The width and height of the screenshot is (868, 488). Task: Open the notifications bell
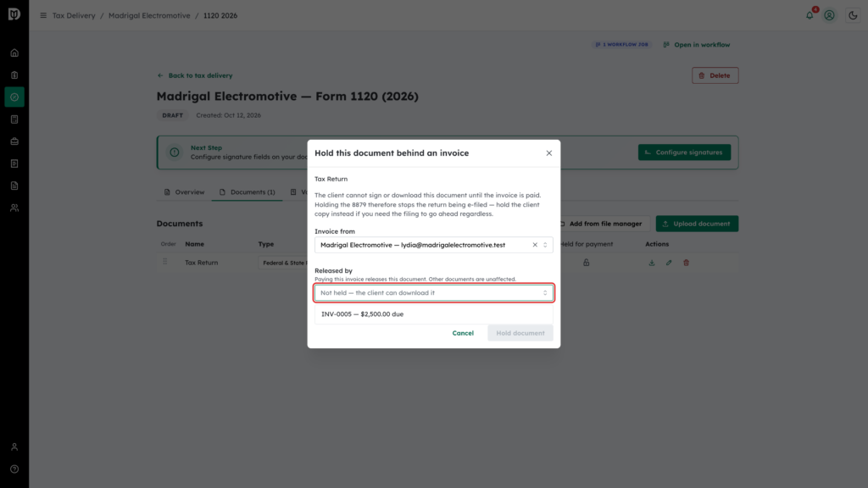point(810,15)
